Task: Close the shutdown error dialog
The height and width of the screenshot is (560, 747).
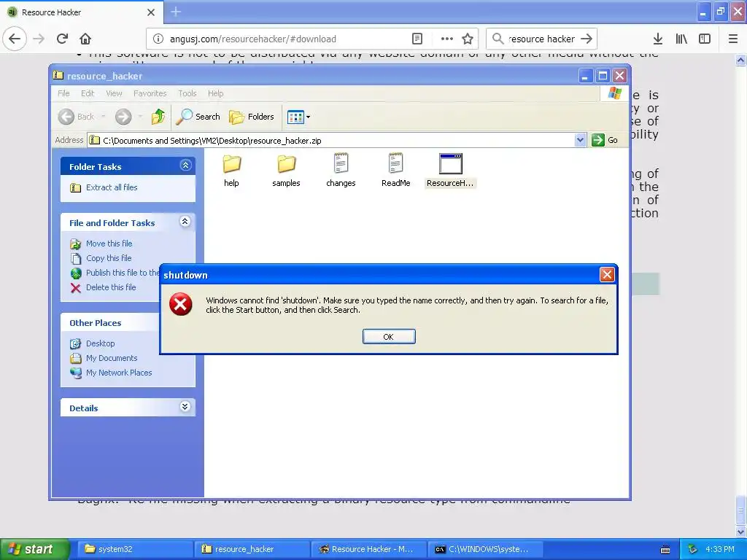Action: pyautogui.click(x=606, y=275)
